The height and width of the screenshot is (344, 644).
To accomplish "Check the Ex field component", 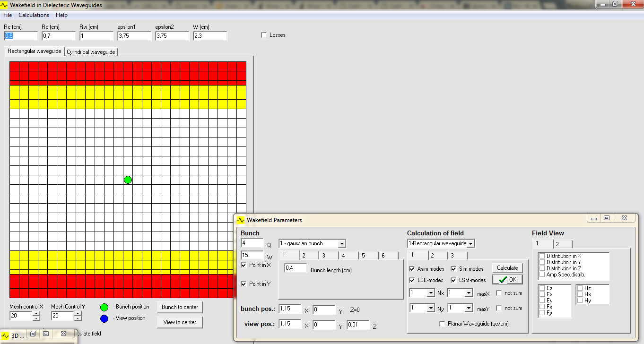I will coord(542,294).
